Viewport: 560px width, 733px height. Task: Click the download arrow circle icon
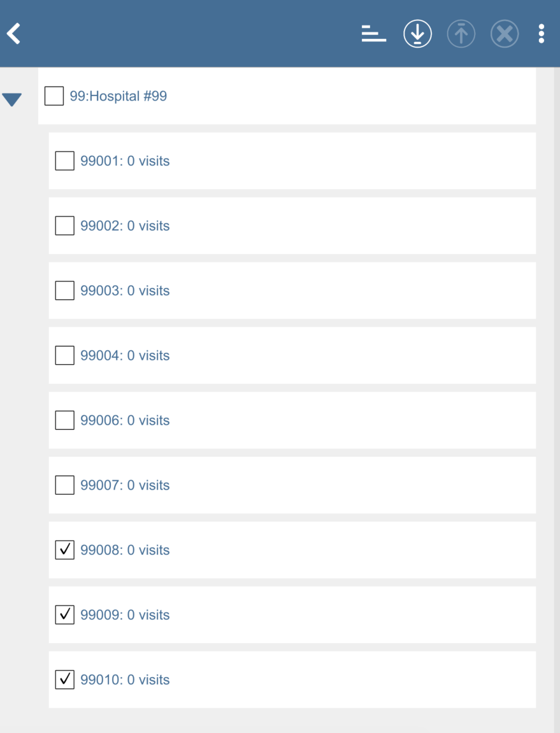coord(417,34)
